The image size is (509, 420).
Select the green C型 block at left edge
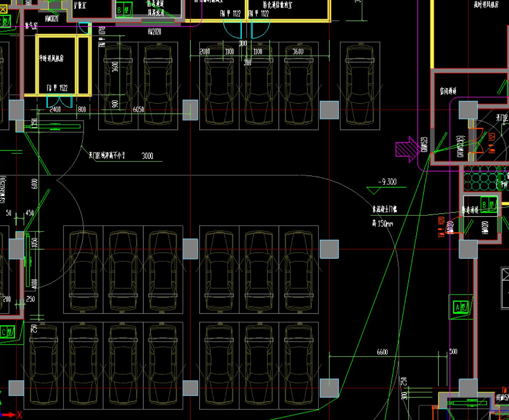coord(8,332)
